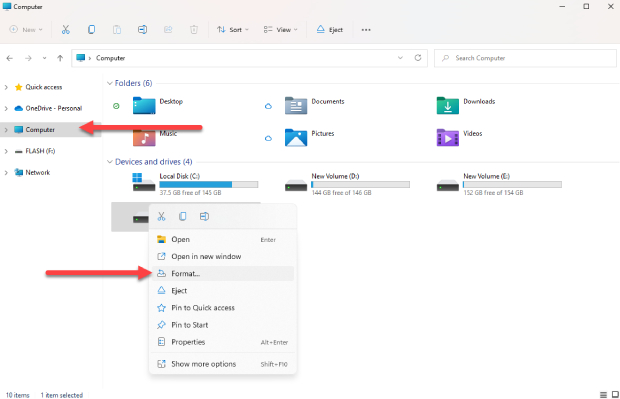The image size is (620, 399).
Task: Select the Music folder icon
Action: [x=144, y=138]
